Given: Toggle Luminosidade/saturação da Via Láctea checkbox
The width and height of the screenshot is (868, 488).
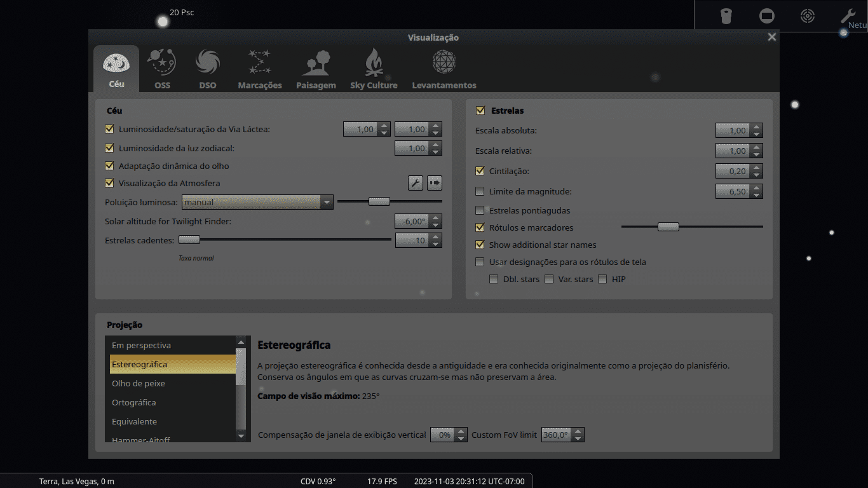Looking at the screenshot, I should (109, 129).
